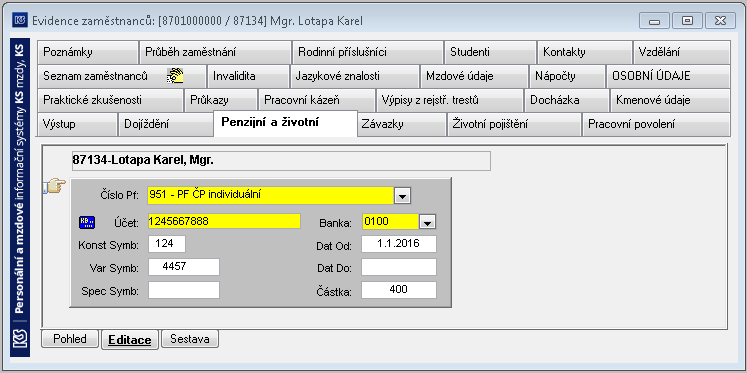Click the pointing hand record marker icon
Image resolution: width=747 pixels, height=373 pixels.
point(54,185)
